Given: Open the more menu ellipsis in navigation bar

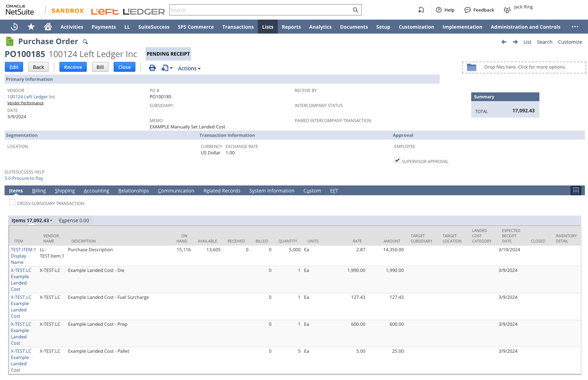Looking at the screenshot, I should point(575,27).
